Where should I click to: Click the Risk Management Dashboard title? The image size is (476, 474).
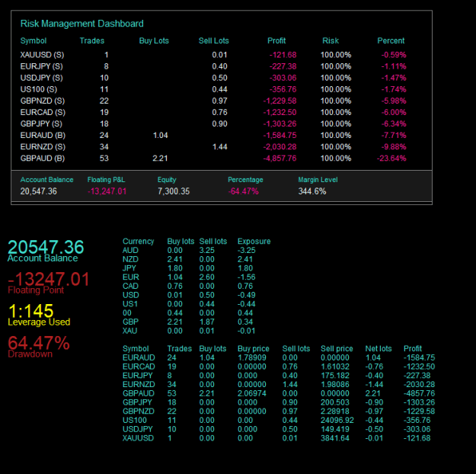81,24
